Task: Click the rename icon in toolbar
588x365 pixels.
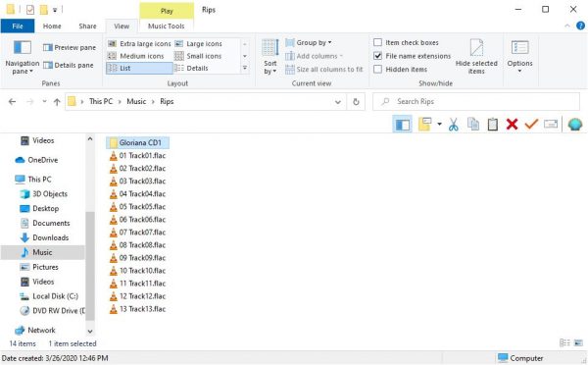Action: click(x=551, y=124)
